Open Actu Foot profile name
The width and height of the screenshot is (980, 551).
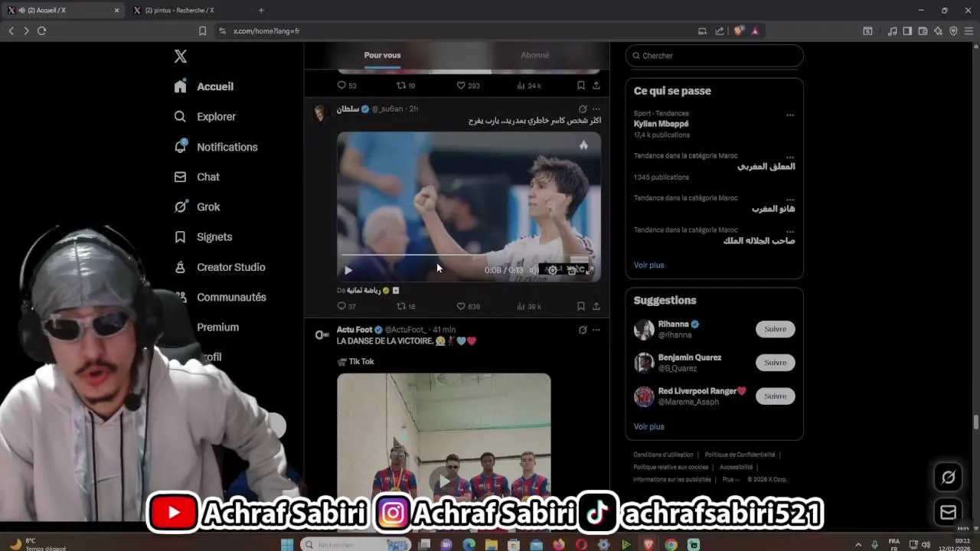tap(354, 330)
